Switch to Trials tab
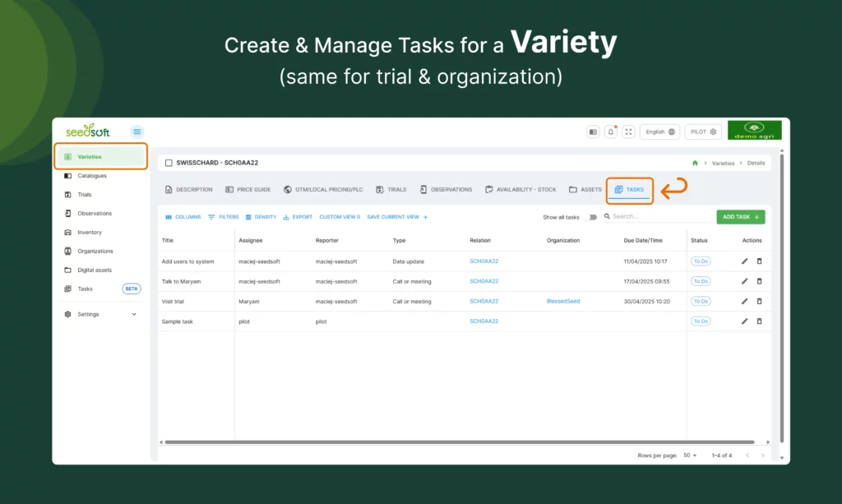 click(391, 189)
